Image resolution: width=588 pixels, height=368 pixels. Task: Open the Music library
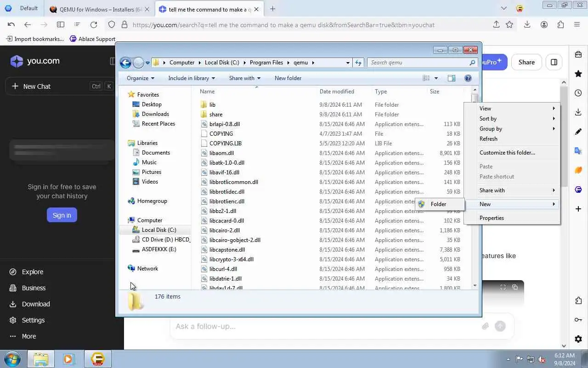pos(149,162)
